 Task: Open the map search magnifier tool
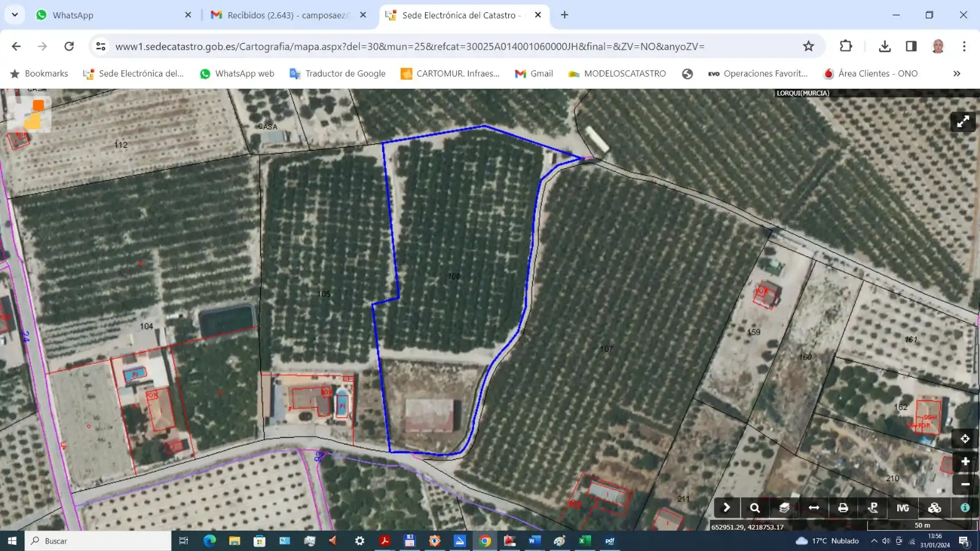(755, 508)
